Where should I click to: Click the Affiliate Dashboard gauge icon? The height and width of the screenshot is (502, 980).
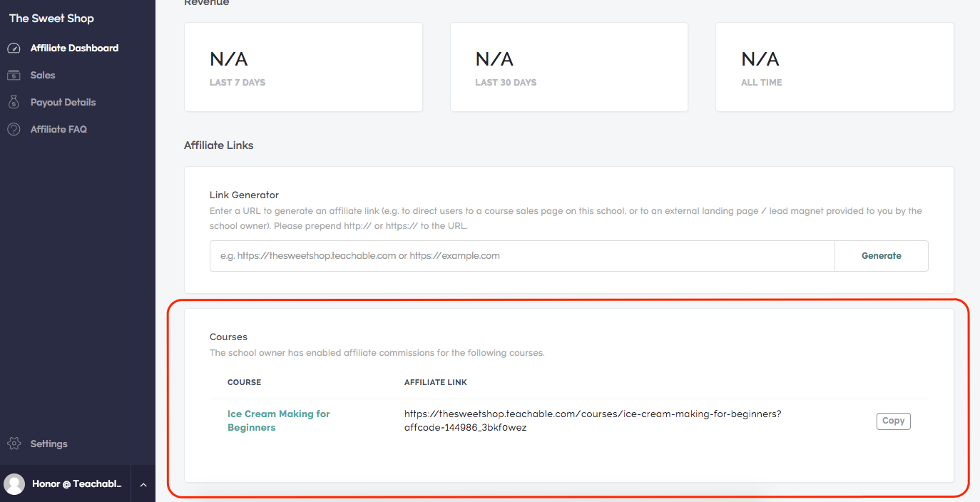click(14, 48)
